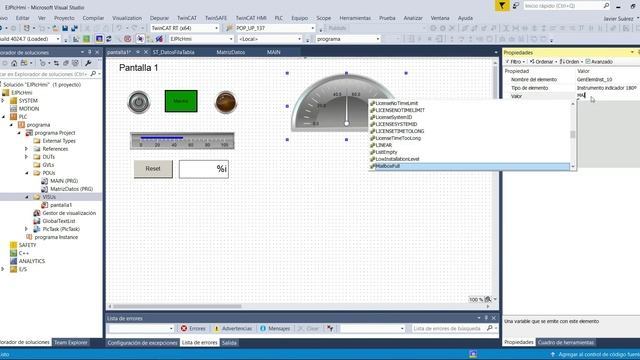This screenshot has width=640, height=360.
Task: Select Gestor de visualización tree item
Action: point(69,213)
